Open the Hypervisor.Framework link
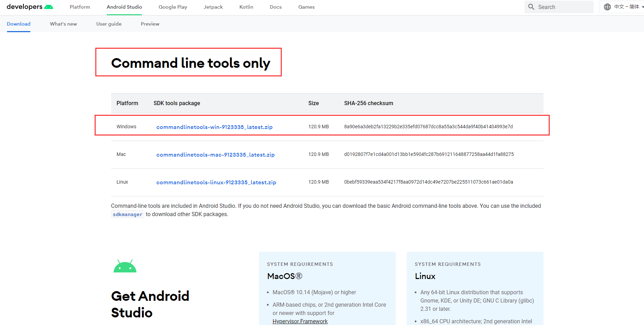This screenshot has width=644, height=325. pos(300,321)
